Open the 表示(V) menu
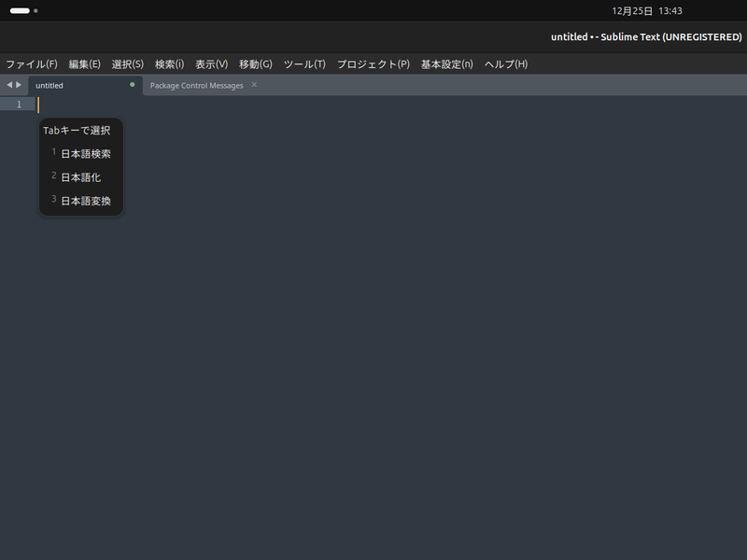The height and width of the screenshot is (560, 747). point(211,64)
